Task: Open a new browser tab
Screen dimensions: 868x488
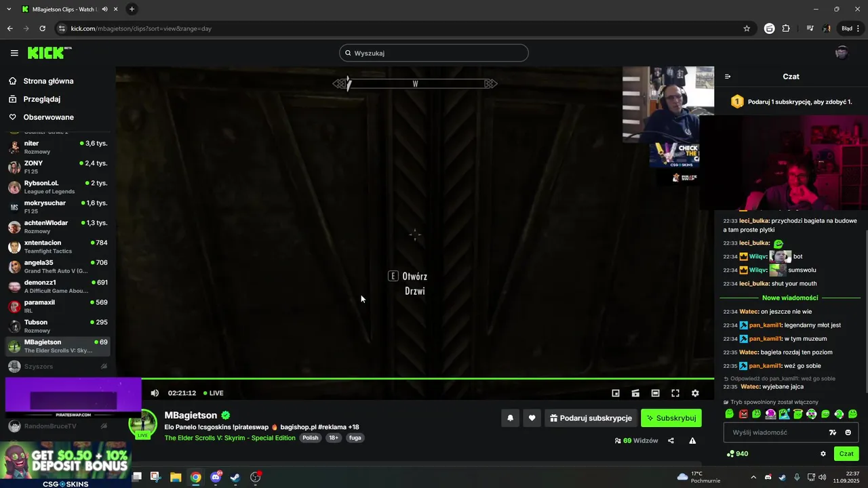Action: (132, 9)
